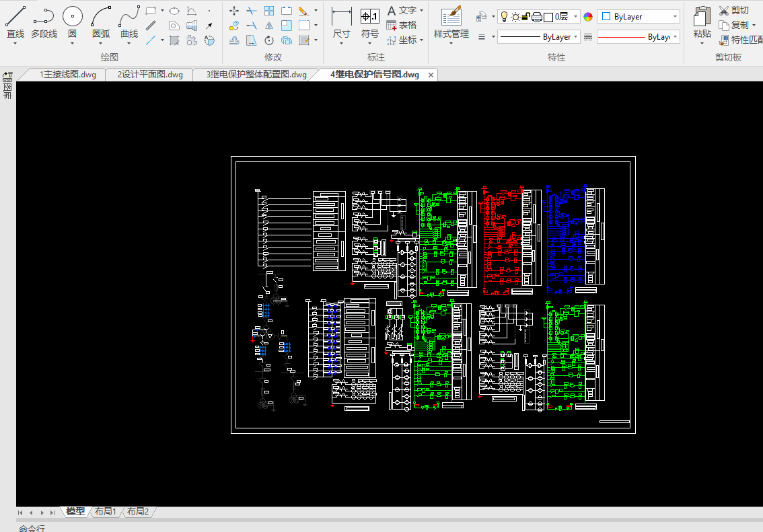Click the layer manager icon in 特性 panel
This screenshot has height=532, width=763.
pos(481,17)
